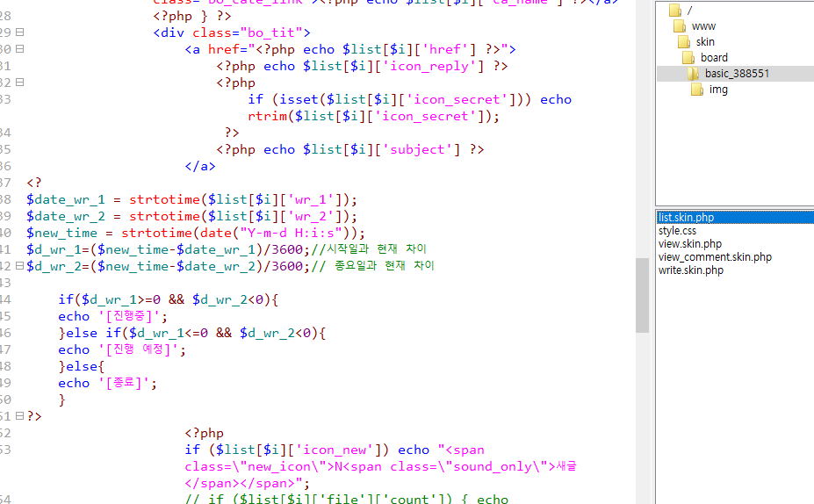
Task: Select view_comment.skin.php in file list
Action: click(x=715, y=257)
